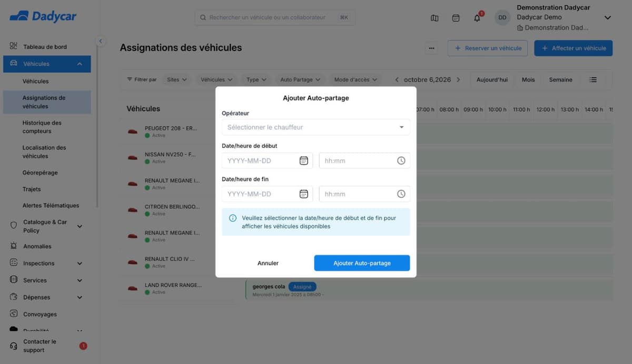This screenshot has height=364, width=632.
Task: Click georges cola assignment bar
Action: (429, 290)
